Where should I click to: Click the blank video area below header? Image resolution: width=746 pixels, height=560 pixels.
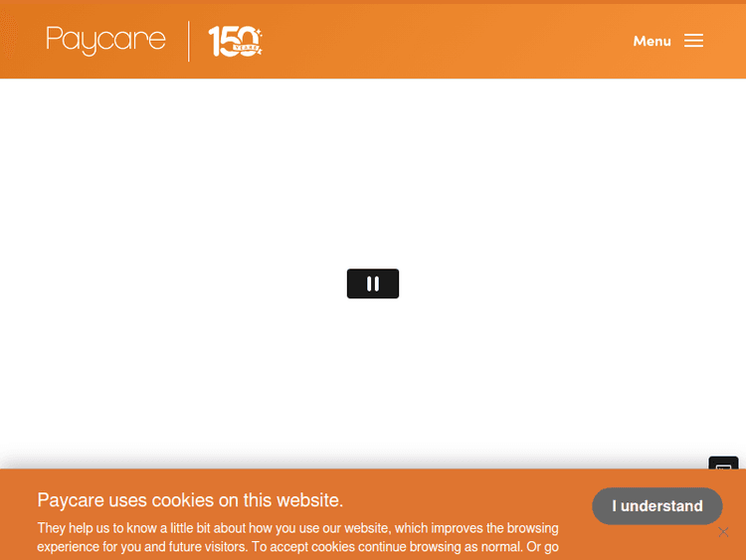pos(373,190)
